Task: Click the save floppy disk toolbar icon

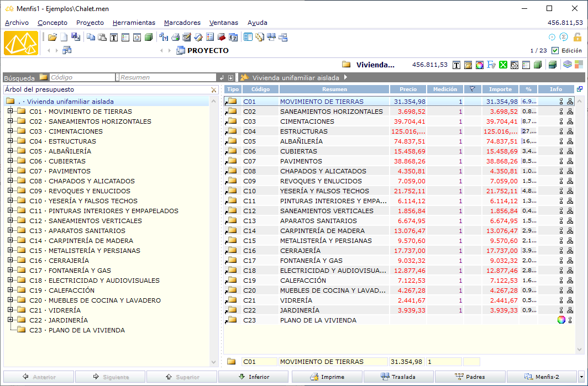Action: [x=76, y=37]
